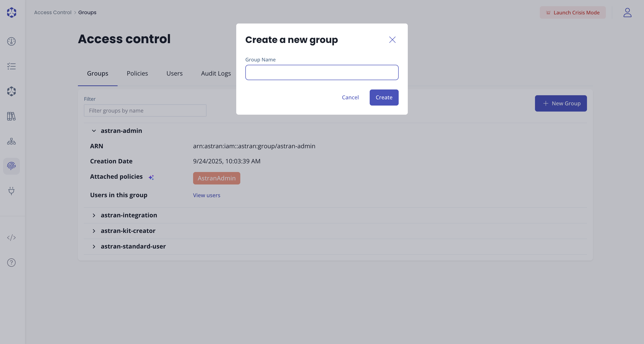Select the task checklist icon in sidebar
This screenshot has width=644, height=344.
click(x=11, y=66)
